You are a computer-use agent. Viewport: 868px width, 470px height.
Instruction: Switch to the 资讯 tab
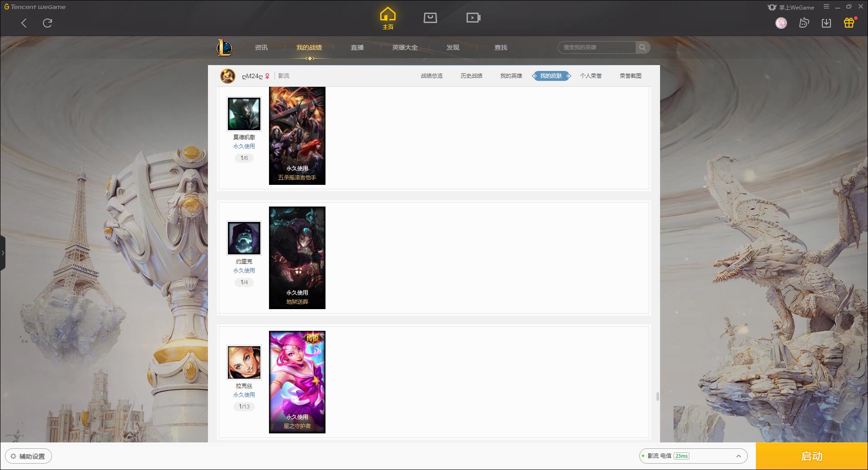[261, 47]
